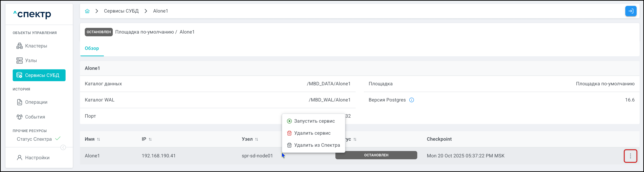Click the home icon in breadcrumb
Viewport: 644px width, 172px height.
click(x=87, y=11)
